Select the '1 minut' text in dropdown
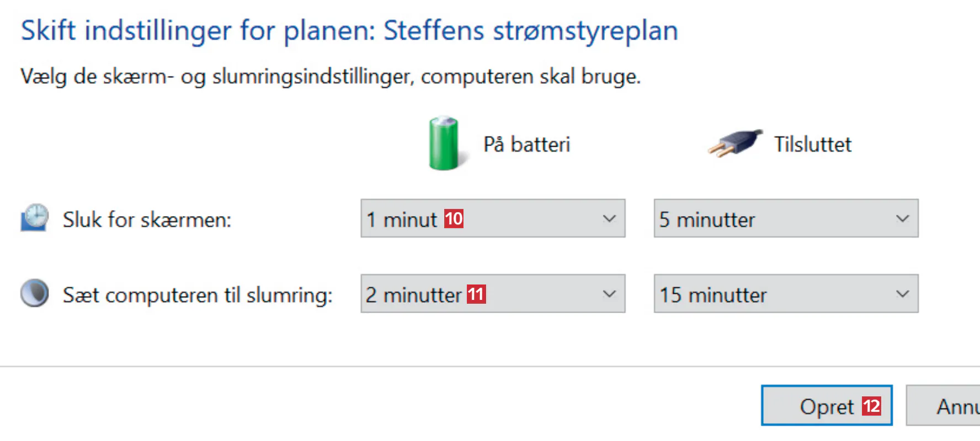 coord(402,219)
